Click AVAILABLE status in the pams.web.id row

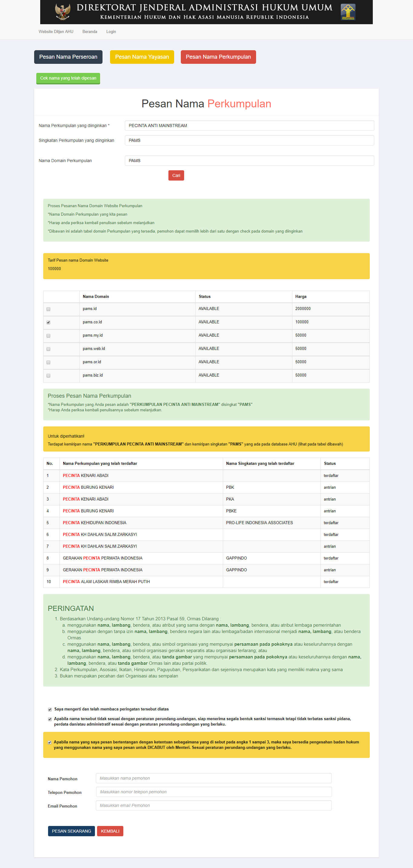209,348
